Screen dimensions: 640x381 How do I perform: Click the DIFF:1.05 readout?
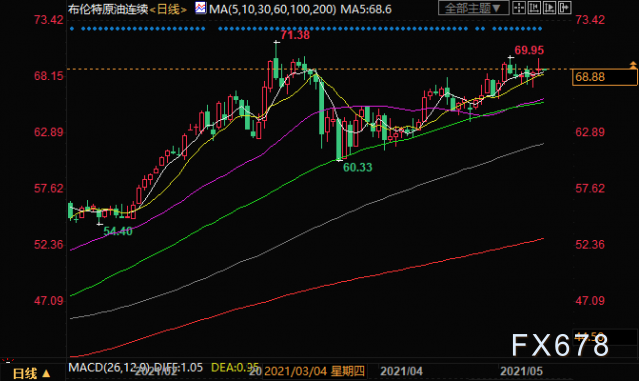pos(178,368)
